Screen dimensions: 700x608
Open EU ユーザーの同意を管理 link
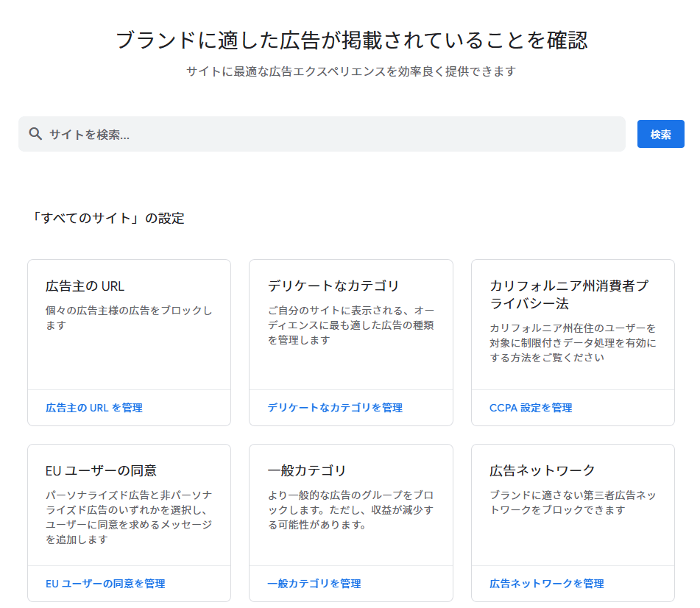click(x=105, y=584)
